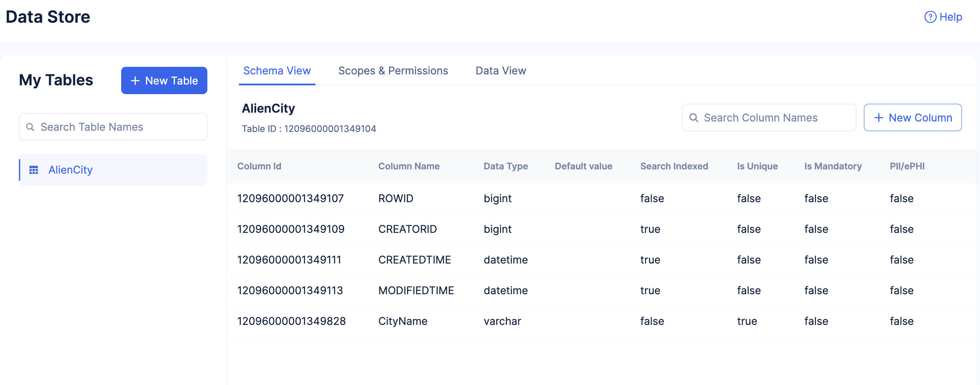Click the Help question mark icon

(930, 17)
